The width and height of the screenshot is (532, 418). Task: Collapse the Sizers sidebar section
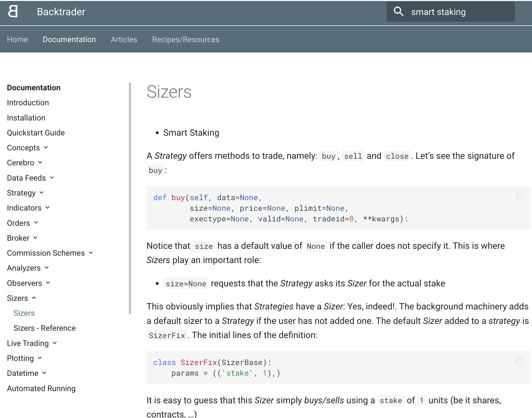34,298
